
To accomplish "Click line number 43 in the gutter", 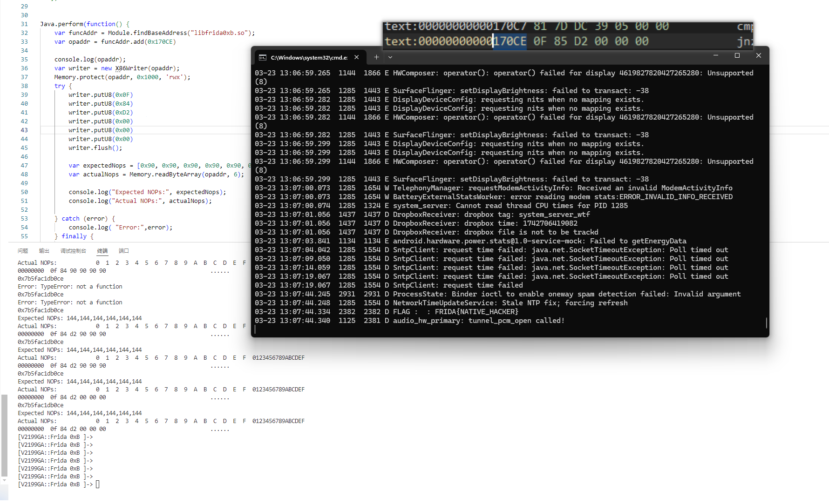I will (x=24, y=130).
